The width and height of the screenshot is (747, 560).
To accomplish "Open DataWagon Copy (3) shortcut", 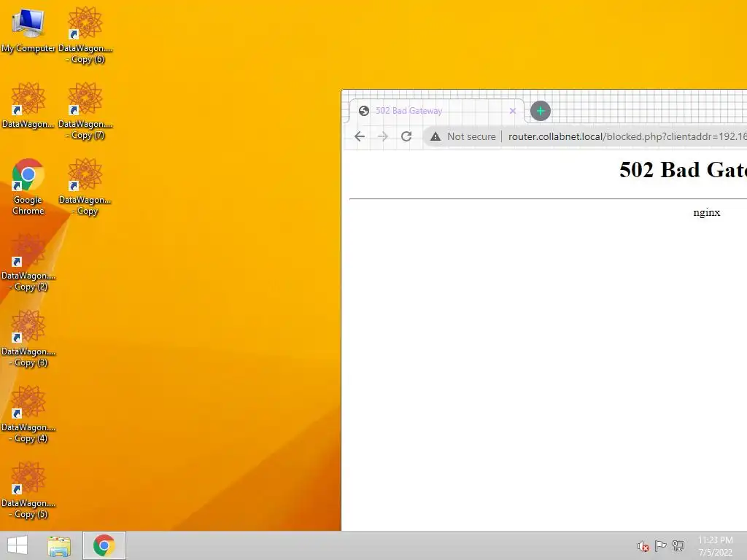I will coord(28,338).
